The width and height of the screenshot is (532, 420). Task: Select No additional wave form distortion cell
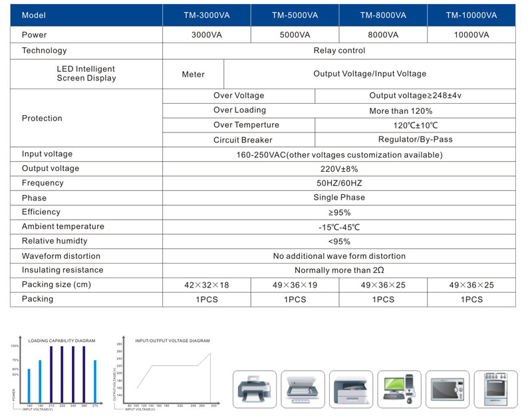tap(339, 256)
